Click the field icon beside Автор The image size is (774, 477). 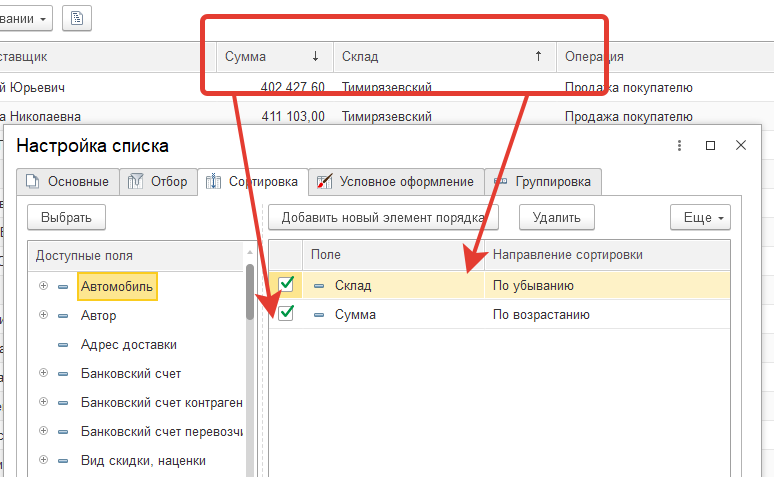pyautogui.click(x=63, y=316)
